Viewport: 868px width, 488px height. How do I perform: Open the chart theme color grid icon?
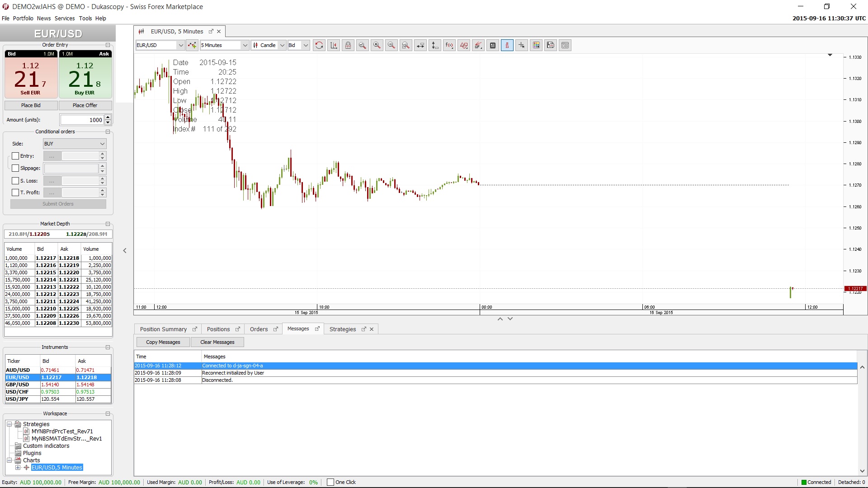536,45
